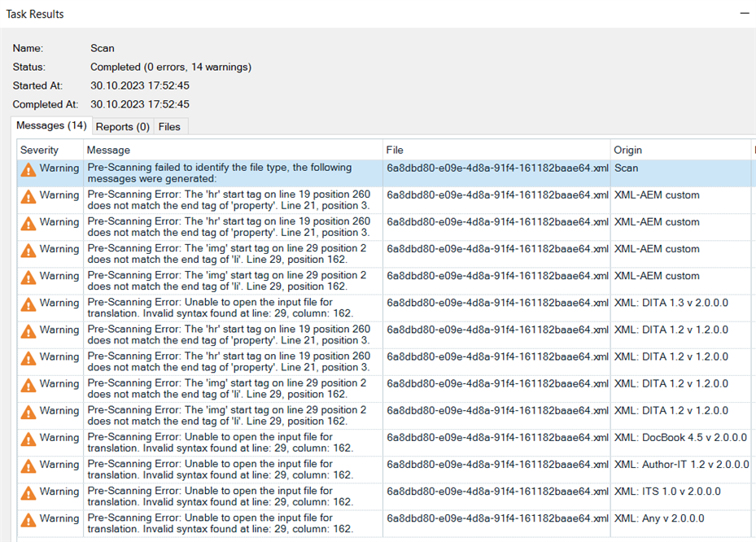Click warning icon on last DITA 1.2 row
This screenshot has width=756, height=542.
coord(28,413)
